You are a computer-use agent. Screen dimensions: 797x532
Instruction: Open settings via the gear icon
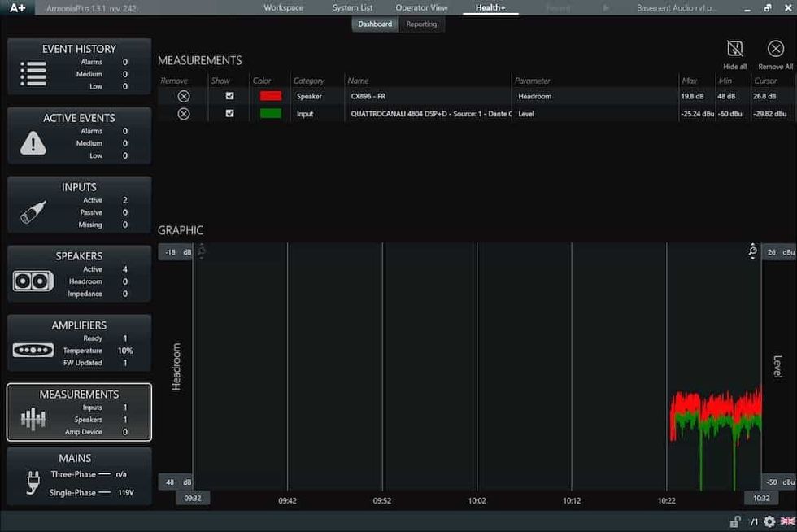(x=769, y=521)
